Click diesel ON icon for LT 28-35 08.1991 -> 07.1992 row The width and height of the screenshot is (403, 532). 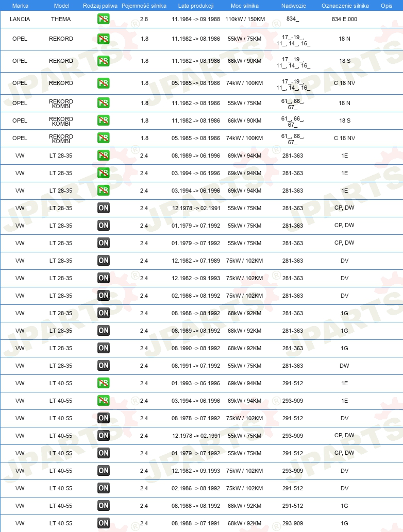[104, 366]
